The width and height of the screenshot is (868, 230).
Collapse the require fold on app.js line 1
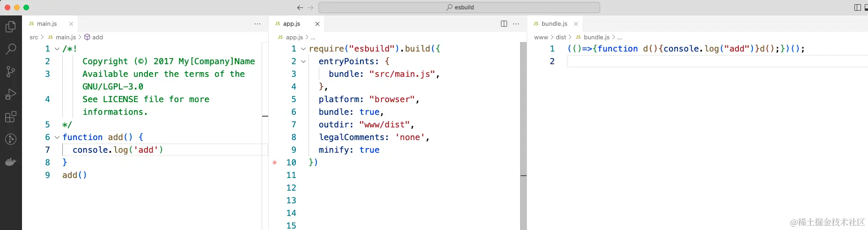pos(303,49)
